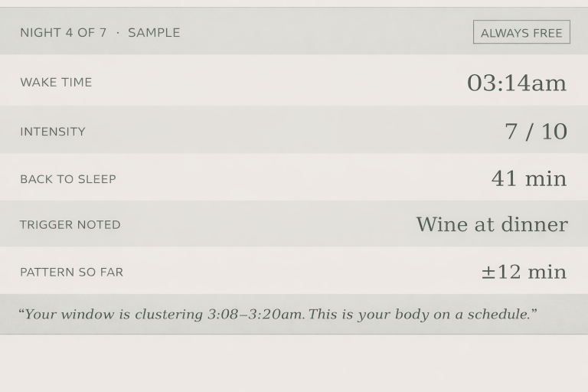Select the ±12 min pattern value
This screenshot has height=392, width=588.
coord(524,272)
